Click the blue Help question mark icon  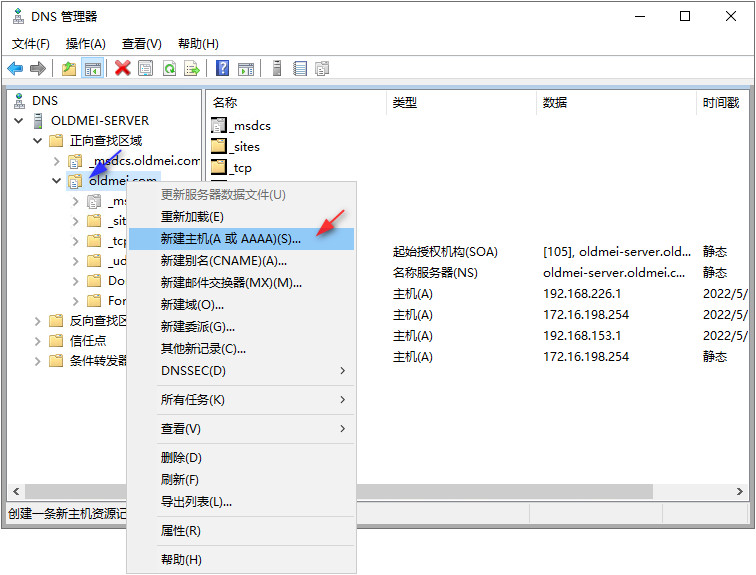pos(222,68)
